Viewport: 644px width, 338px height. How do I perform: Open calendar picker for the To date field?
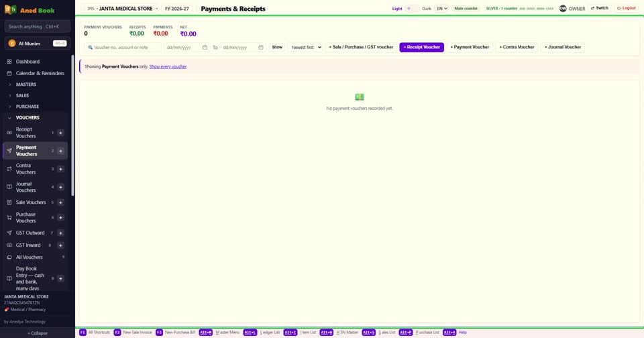tap(261, 47)
